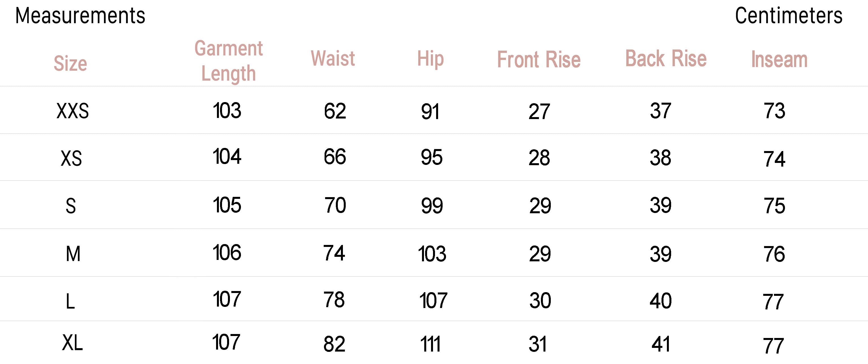Click the Centimeters unit label
Image resolution: width=868 pixels, height=364 pixels.
pos(788,16)
